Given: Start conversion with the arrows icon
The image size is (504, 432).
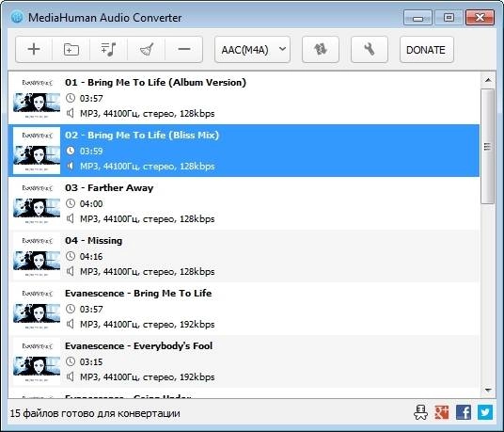Looking at the screenshot, I should click(x=321, y=50).
